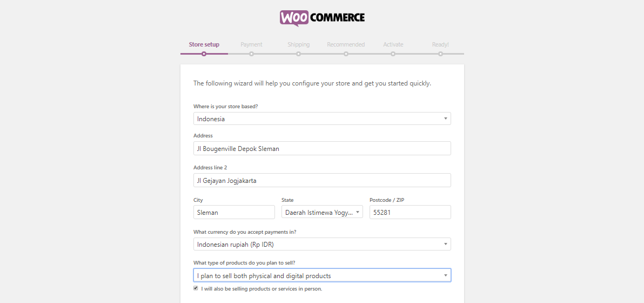
Task: Select the Recommended step label
Action: pos(346,44)
